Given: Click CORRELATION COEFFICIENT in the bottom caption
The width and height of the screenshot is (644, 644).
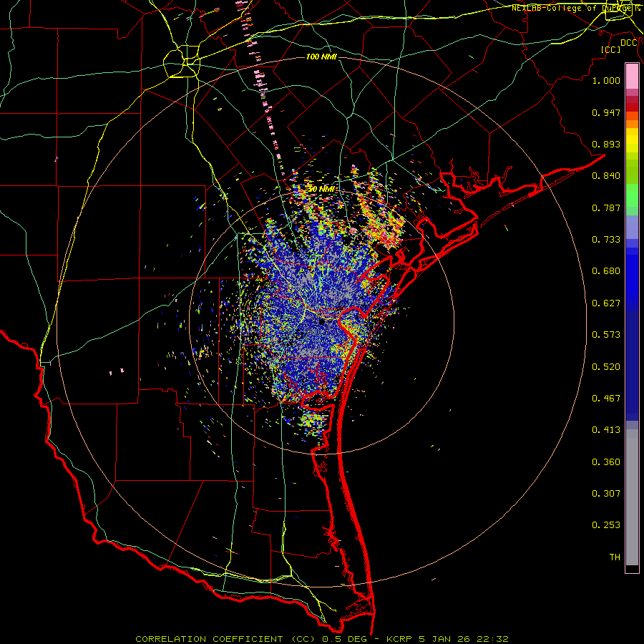Looking at the screenshot, I should coord(209,639).
